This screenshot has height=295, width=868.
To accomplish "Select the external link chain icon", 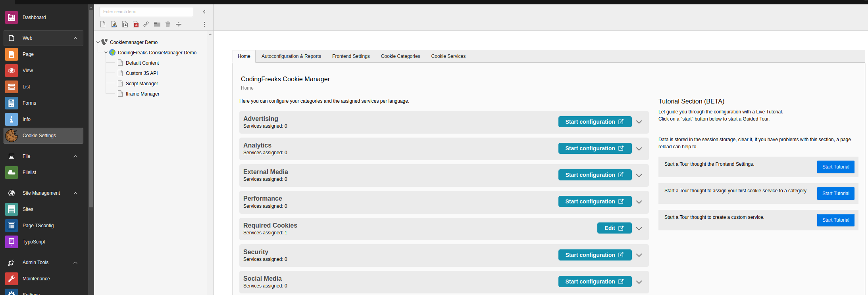I will [146, 25].
